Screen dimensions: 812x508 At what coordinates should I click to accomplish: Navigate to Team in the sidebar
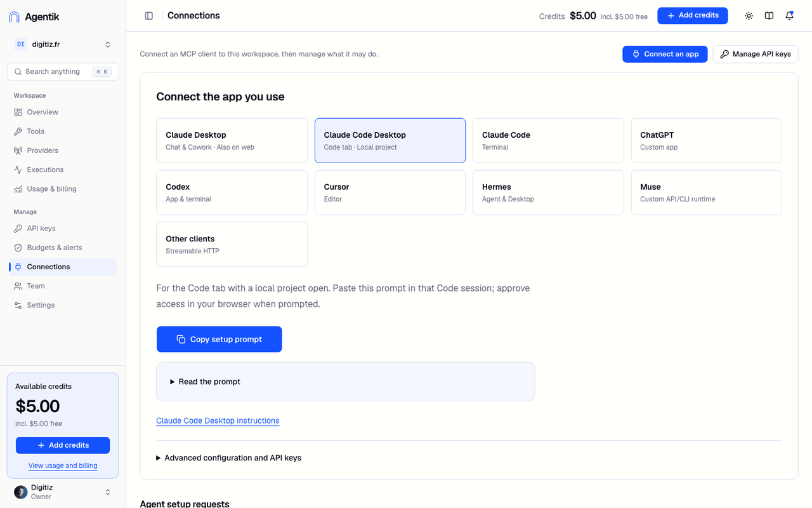(x=63, y=286)
